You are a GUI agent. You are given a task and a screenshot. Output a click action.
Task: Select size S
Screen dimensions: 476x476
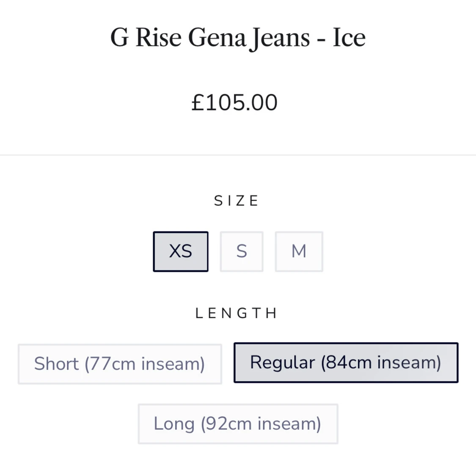coord(242,251)
